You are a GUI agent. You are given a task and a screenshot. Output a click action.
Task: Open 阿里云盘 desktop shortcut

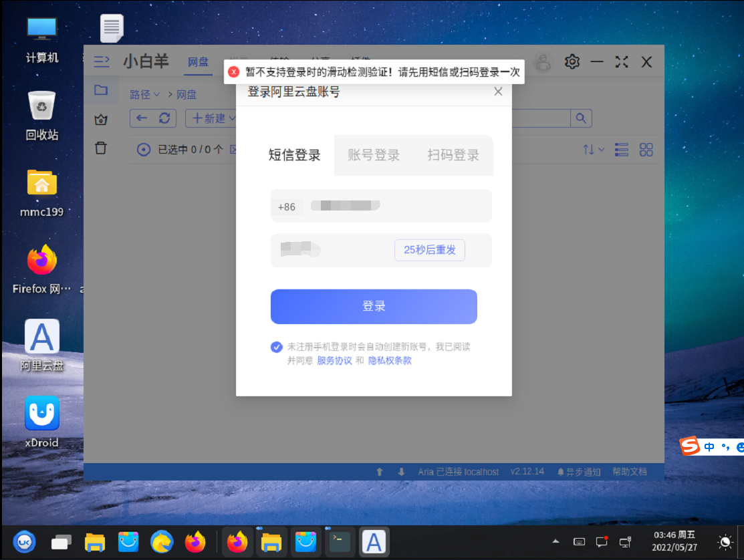click(42, 345)
